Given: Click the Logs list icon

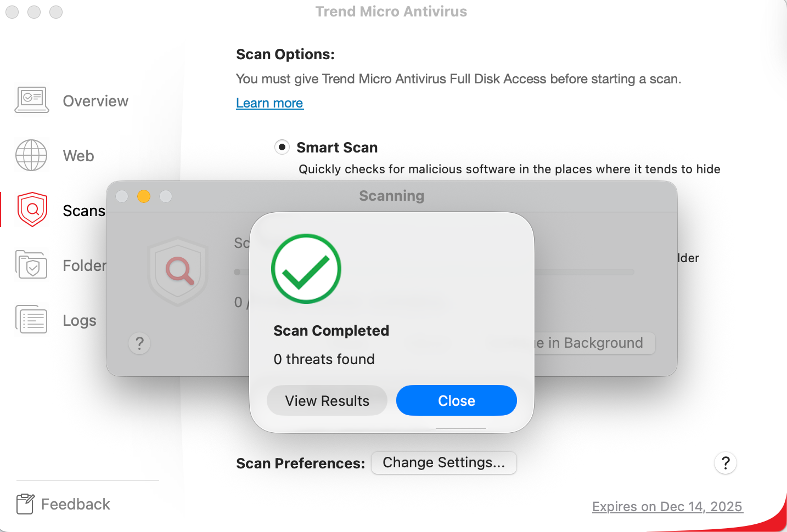Looking at the screenshot, I should [x=32, y=320].
